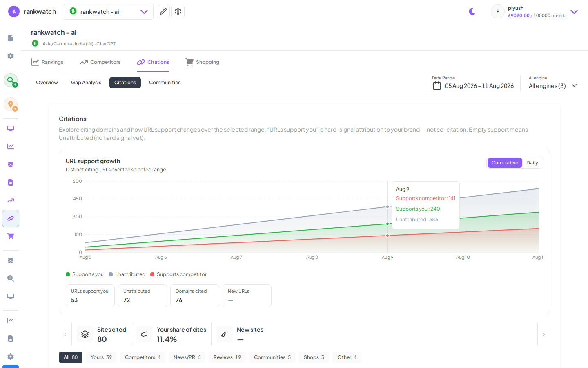Image resolution: width=588 pixels, height=368 pixels.
Task: Click the Your share of cites megaphone icon
Action: (x=144, y=334)
